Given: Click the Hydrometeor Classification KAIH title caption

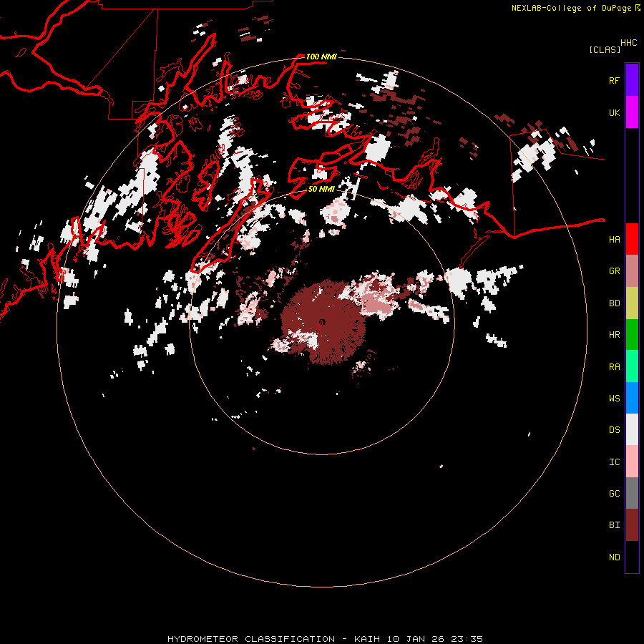Looking at the screenshot, I should [325, 639].
